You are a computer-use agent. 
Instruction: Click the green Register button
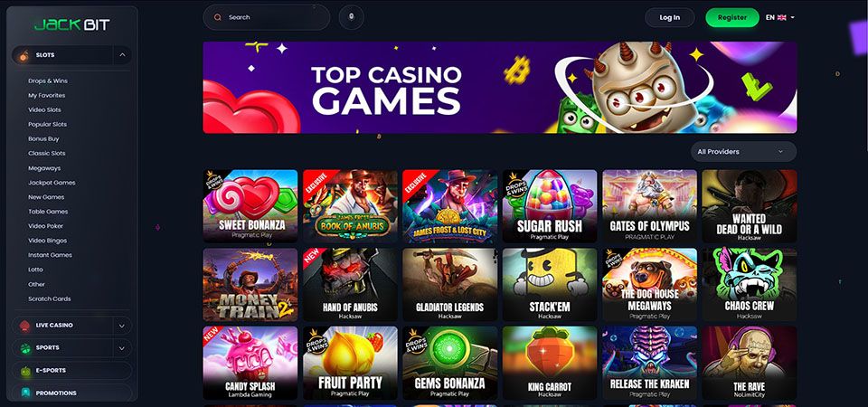pos(731,18)
